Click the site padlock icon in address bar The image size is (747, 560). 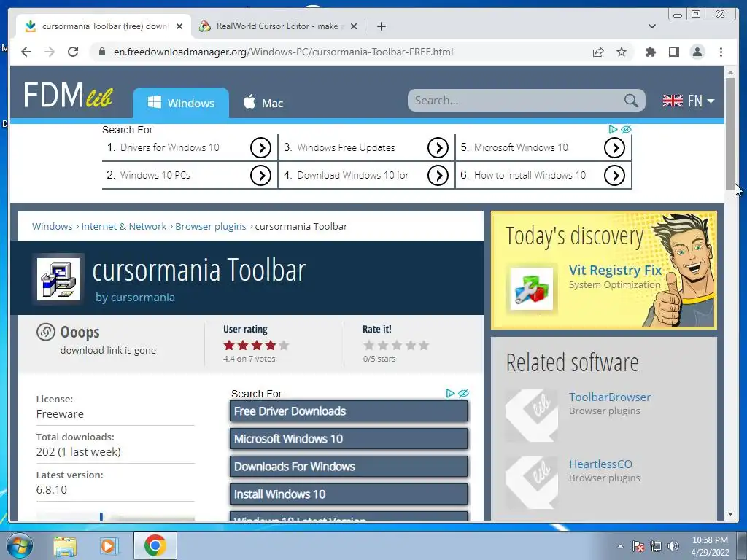pyautogui.click(x=101, y=52)
